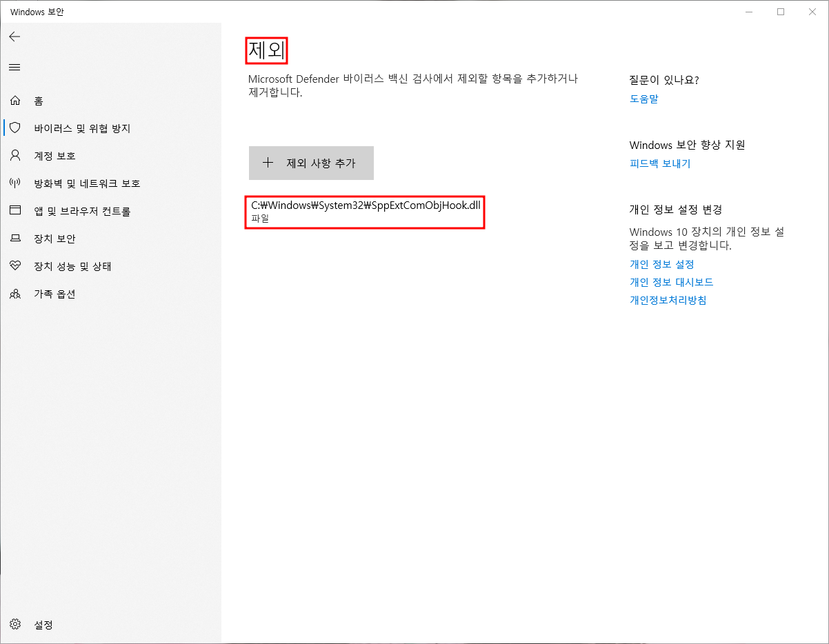Open the 개인 정보 설정 link

(662, 264)
